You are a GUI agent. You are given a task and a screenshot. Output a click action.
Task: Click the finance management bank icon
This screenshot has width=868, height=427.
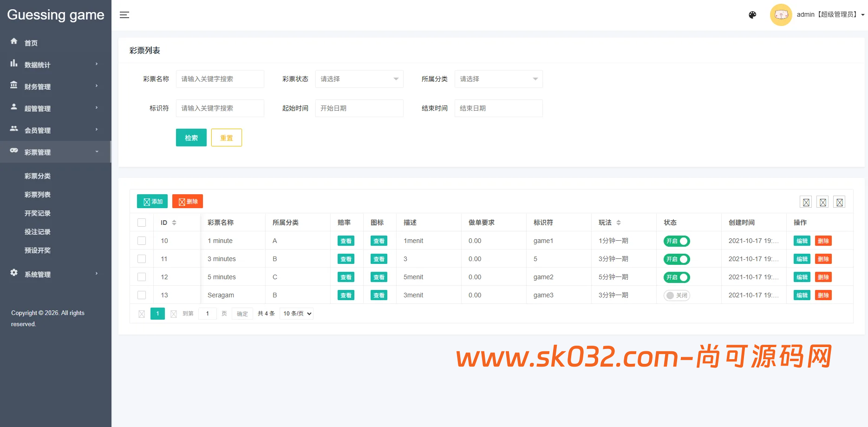tap(14, 85)
